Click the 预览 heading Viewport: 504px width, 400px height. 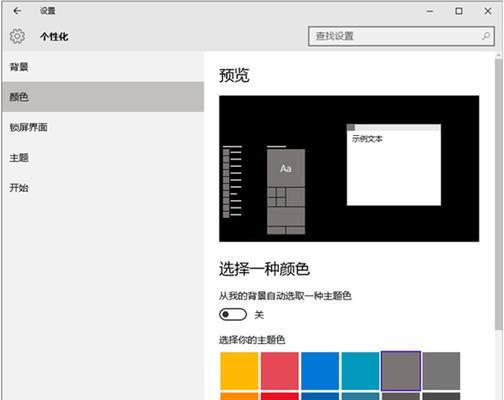pos(234,75)
